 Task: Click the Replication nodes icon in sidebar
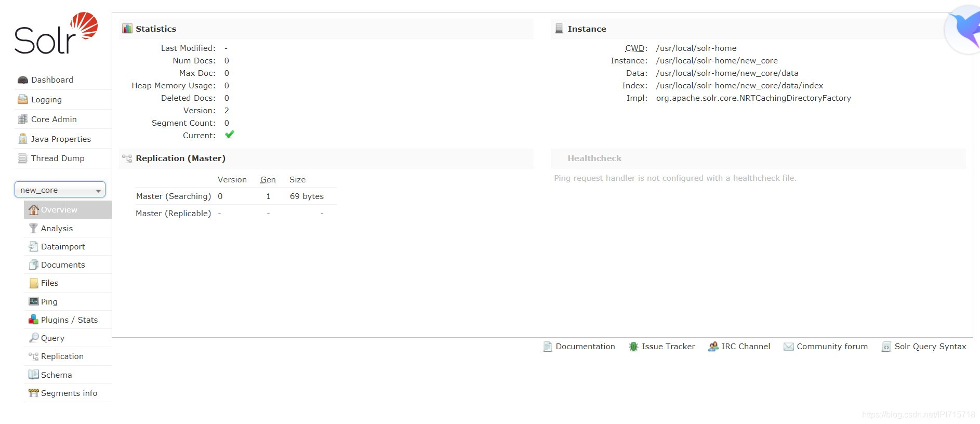(x=34, y=356)
